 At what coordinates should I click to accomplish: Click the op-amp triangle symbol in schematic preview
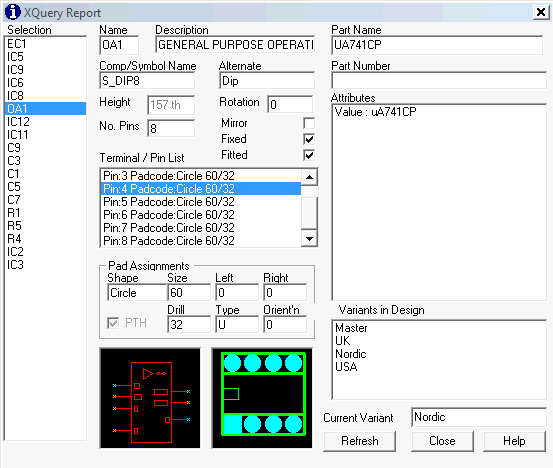pos(147,374)
